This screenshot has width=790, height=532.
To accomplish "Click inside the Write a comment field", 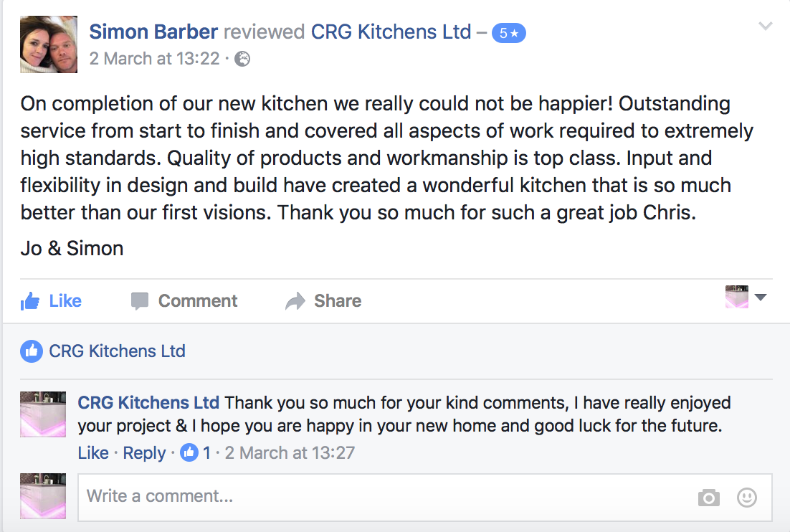I will point(424,498).
